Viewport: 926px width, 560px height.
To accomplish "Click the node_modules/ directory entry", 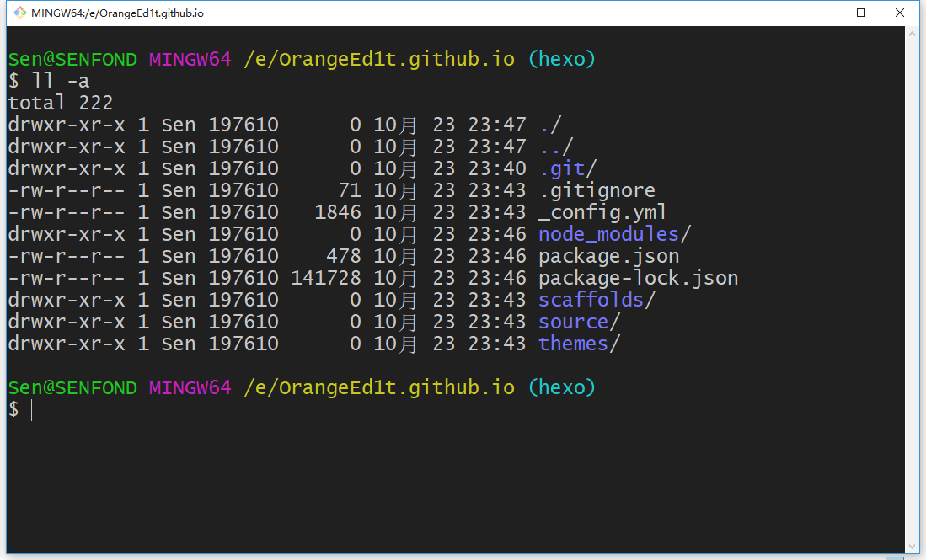I will tap(614, 234).
